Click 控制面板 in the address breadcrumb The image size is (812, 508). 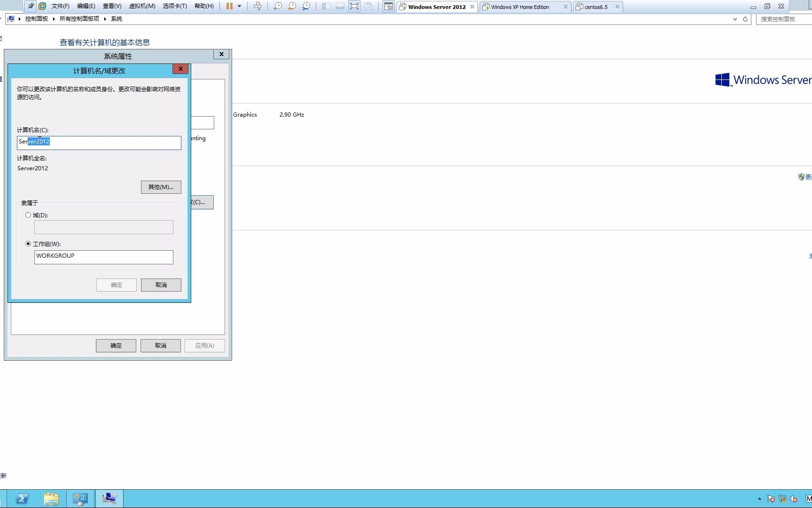tap(37, 19)
